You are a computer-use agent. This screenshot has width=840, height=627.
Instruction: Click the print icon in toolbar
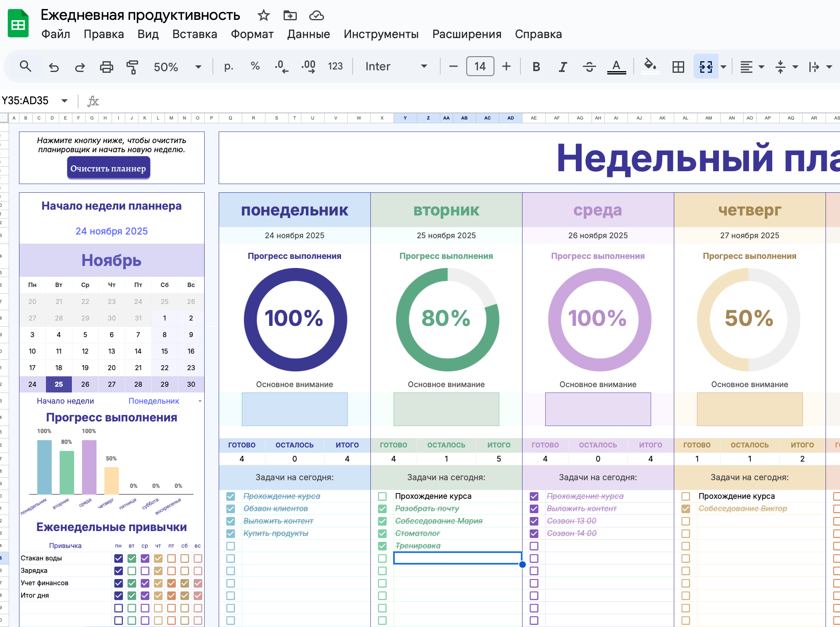[x=106, y=67]
